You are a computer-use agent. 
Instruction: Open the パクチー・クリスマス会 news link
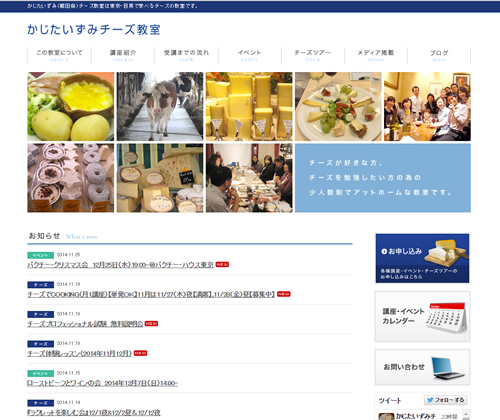[x=120, y=265]
